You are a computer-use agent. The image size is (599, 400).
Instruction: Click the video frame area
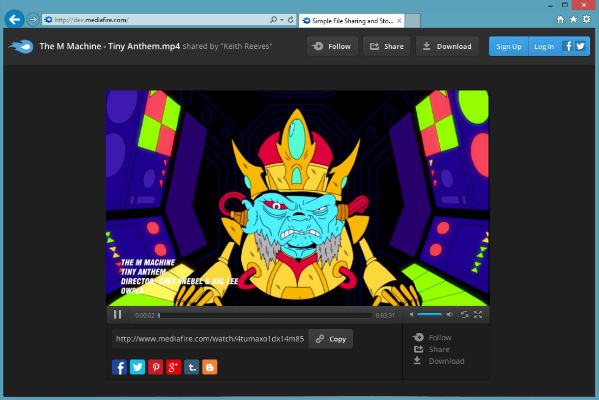298,198
